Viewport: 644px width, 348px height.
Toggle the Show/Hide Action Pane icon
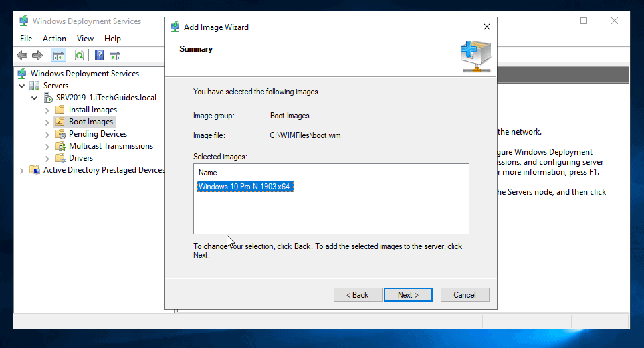point(115,56)
